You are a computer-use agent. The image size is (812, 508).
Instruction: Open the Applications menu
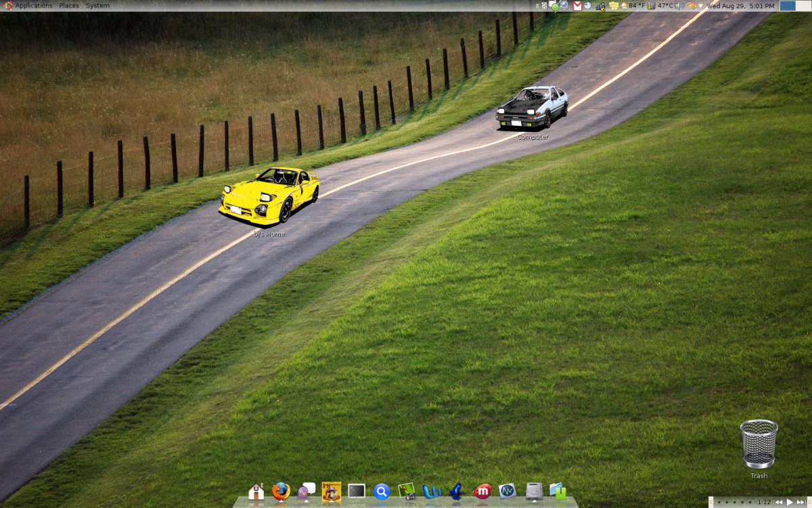click(29, 5)
